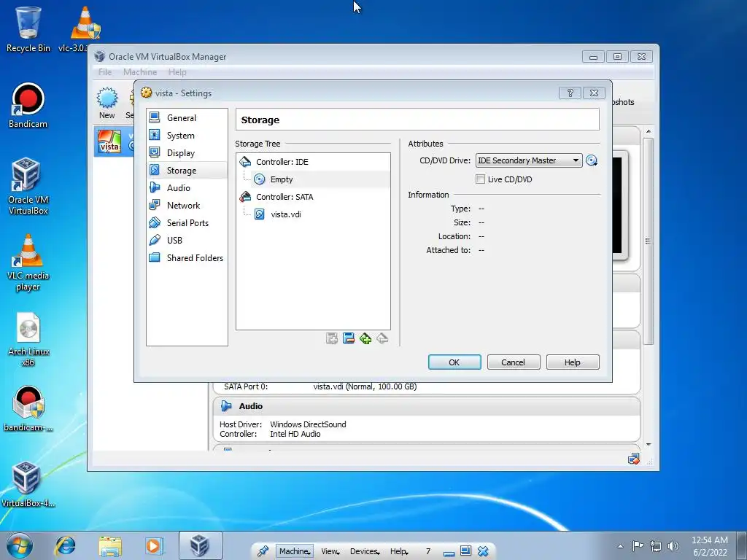
Task: Click Cancel in vista Settings dialog
Action: (513, 362)
